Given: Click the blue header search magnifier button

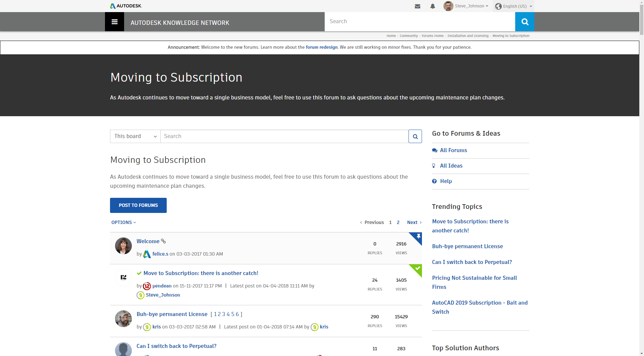Looking at the screenshot, I should [525, 22].
